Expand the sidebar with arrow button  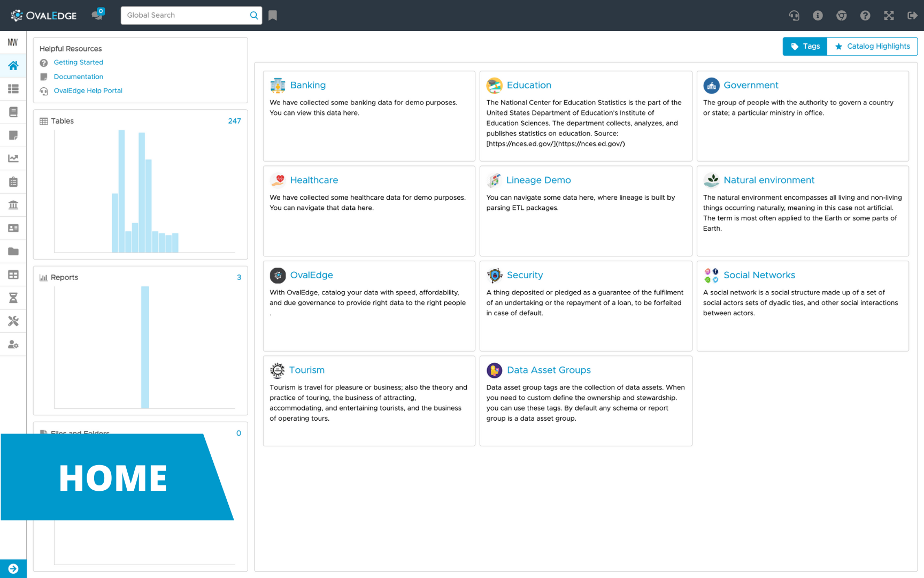pyautogui.click(x=13, y=568)
